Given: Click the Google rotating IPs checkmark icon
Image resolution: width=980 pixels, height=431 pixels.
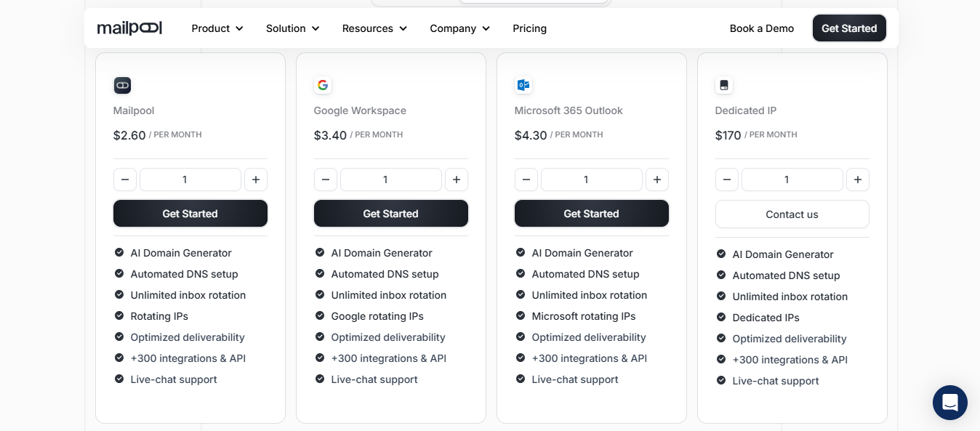Looking at the screenshot, I should (320, 316).
